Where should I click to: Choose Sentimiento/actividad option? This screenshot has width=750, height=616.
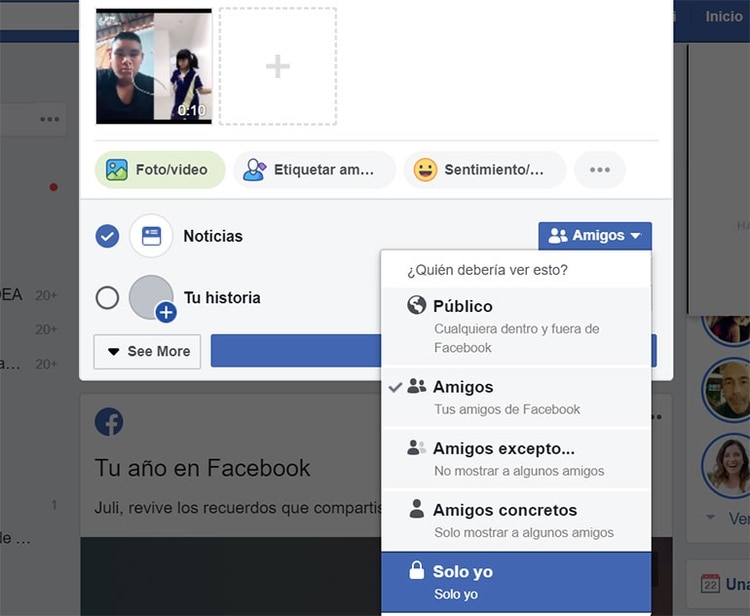point(485,170)
